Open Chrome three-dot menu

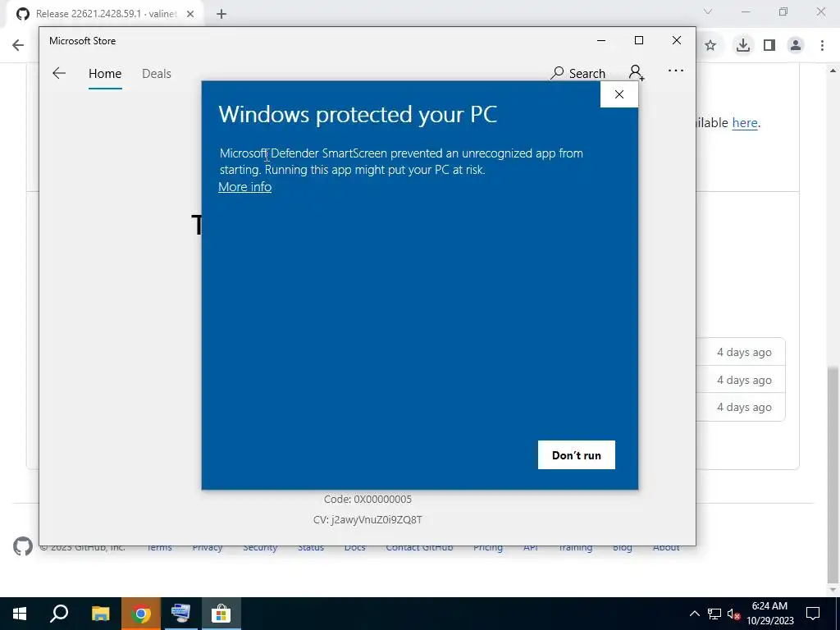[x=822, y=46]
